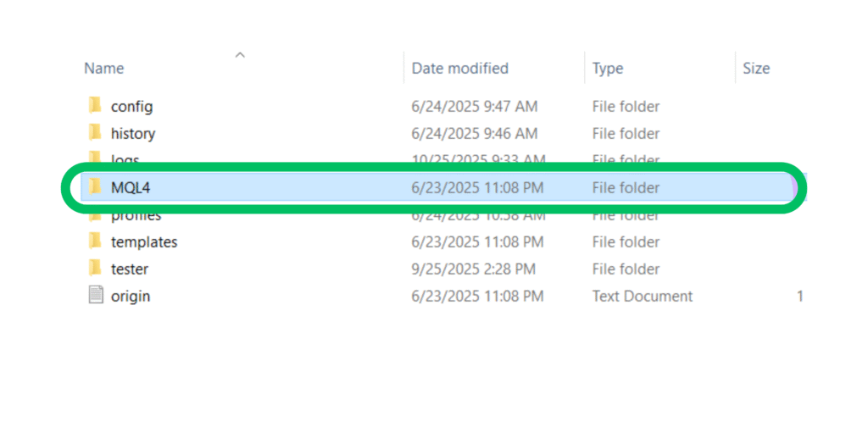Select the MQL4 folder name

tap(131, 188)
